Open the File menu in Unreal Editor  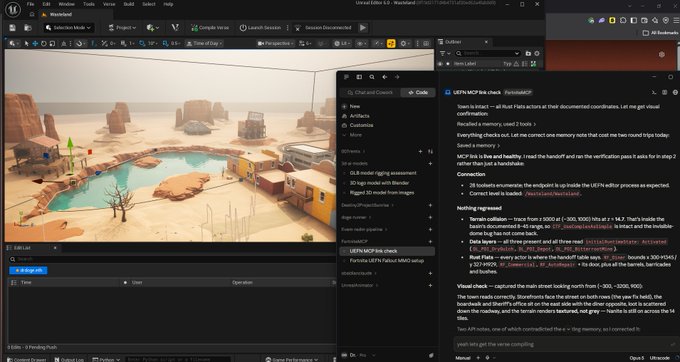point(30,4)
